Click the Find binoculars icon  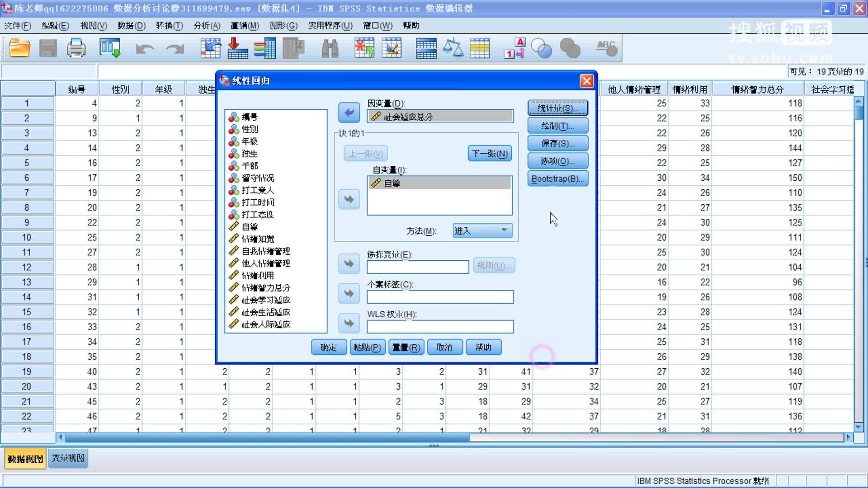pyautogui.click(x=330, y=48)
